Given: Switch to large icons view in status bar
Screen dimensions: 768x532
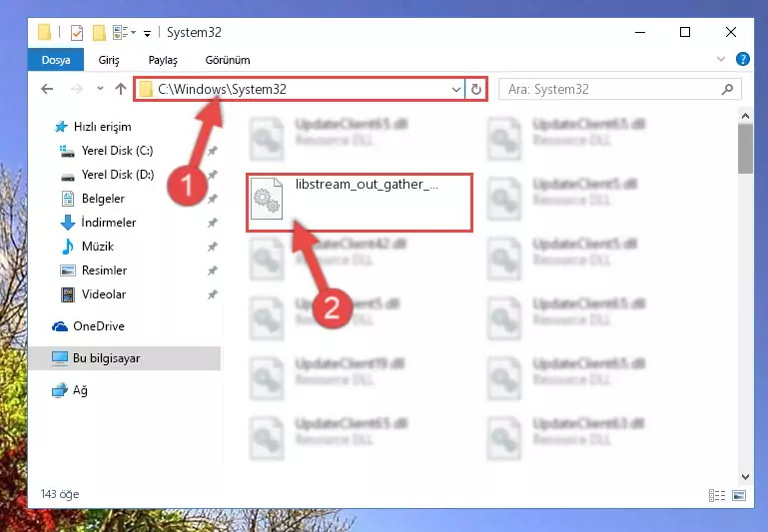Looking at the screenshot, I should [x=739, y=495].
